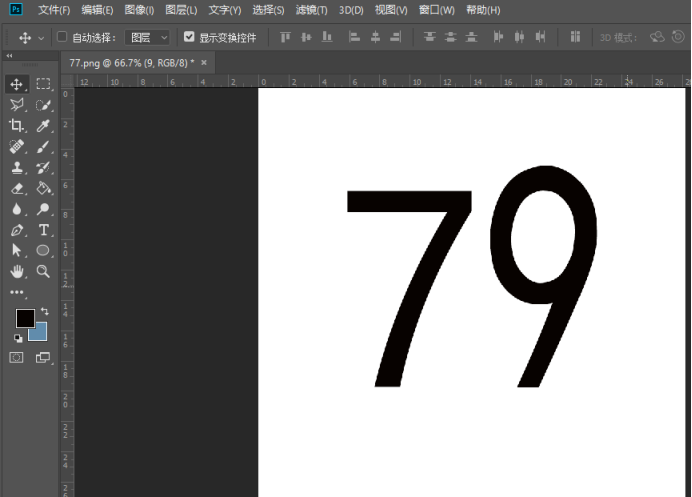
Task: Open the Edit menu (编辑)
Action: point(97,10)
